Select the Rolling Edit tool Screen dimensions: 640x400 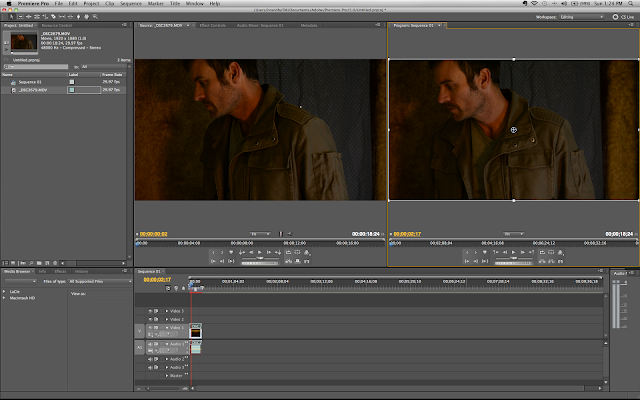click(37, 17)
